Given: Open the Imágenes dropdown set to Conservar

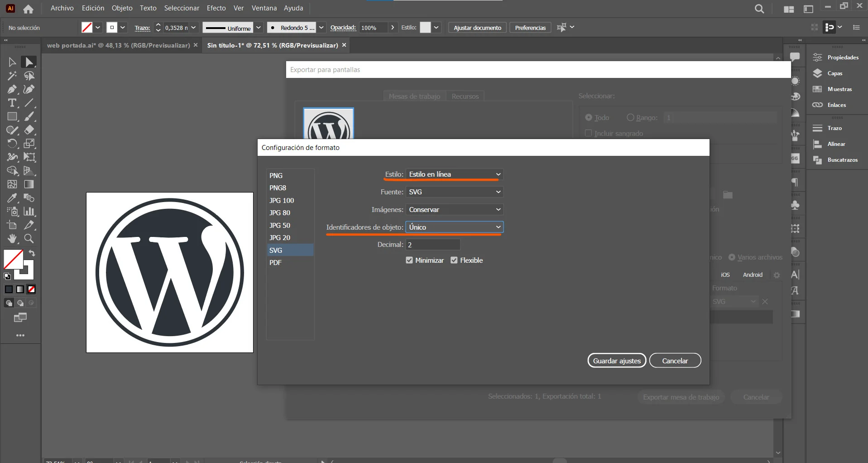Looking at the screenshot, I should (455, 210).
